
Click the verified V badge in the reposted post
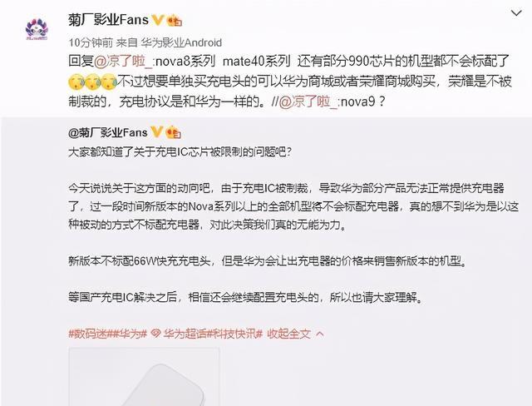[x=156, y=132]
